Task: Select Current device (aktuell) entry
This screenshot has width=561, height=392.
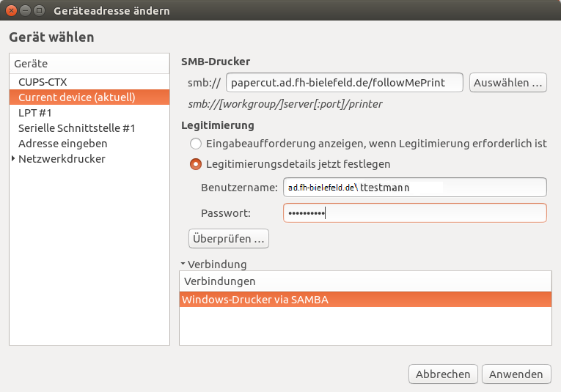Action: tap(76, 97)
